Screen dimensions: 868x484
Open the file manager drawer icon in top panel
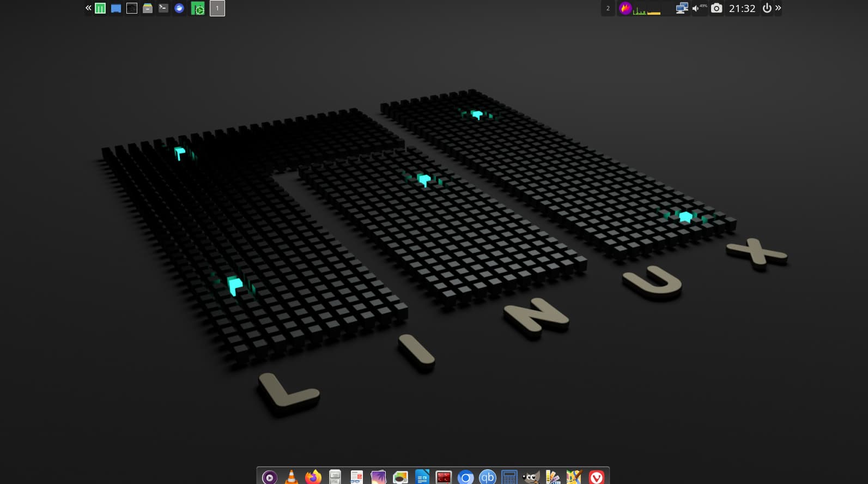[148, 8]
